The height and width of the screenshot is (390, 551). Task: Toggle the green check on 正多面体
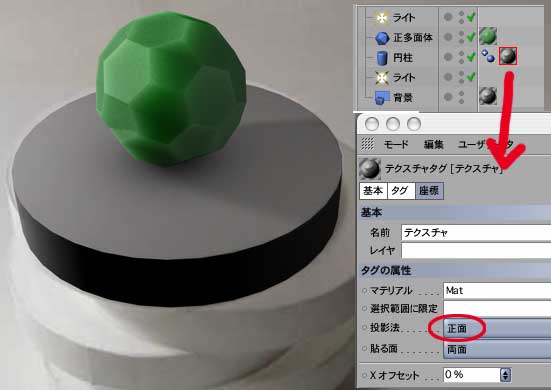coord(472,37)
